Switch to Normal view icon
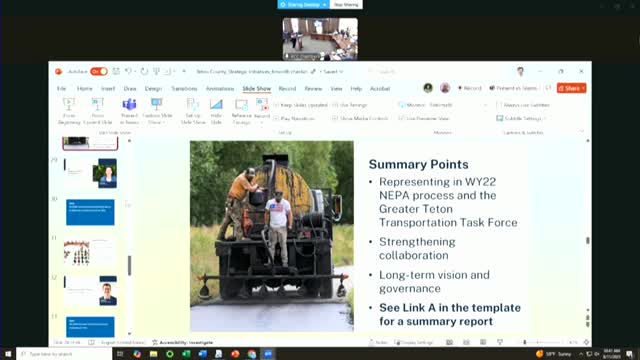The height and width of the screenshot is (360, 640). (449, 342)
